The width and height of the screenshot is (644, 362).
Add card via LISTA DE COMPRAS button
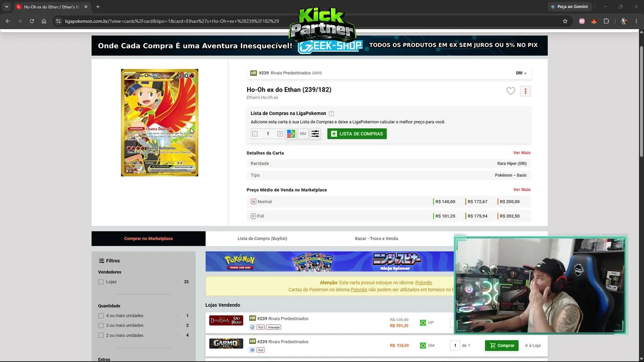(357, 134)
